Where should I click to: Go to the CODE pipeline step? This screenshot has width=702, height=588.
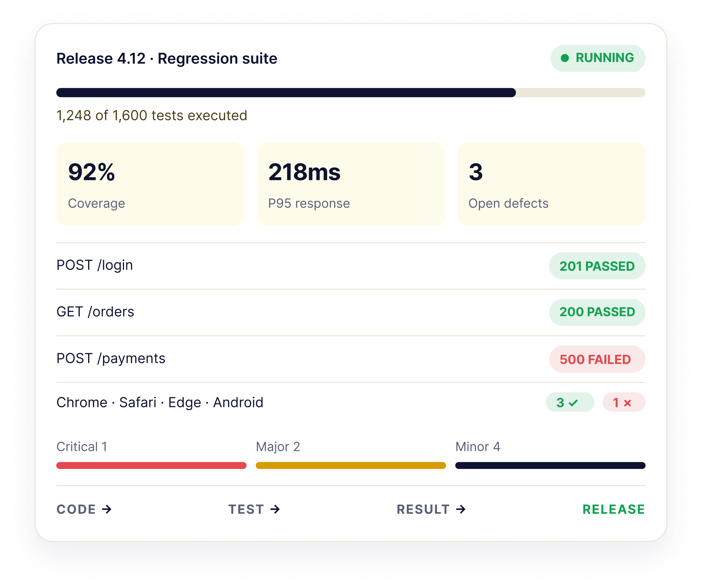76,509
